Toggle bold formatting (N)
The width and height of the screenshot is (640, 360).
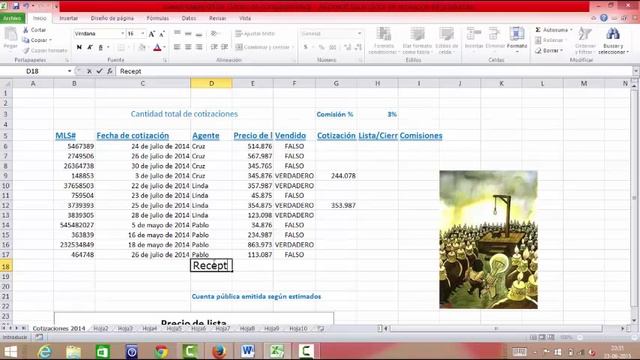(79, 47)
